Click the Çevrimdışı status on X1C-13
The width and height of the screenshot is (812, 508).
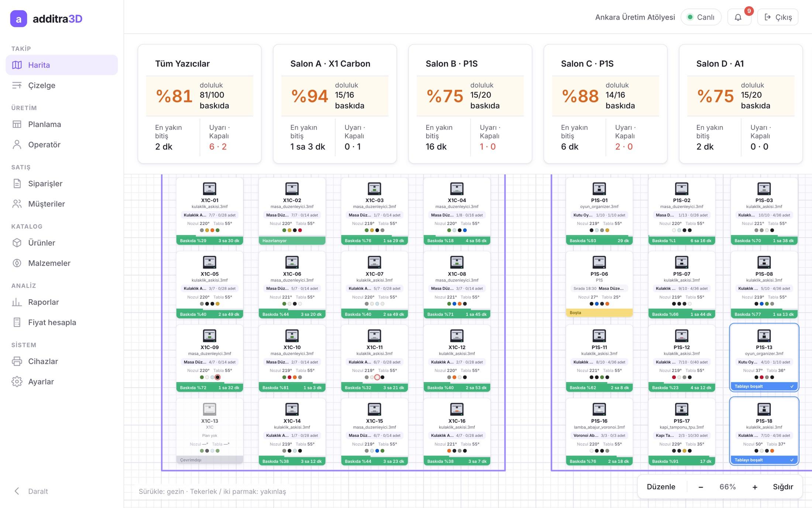[210, 460]
